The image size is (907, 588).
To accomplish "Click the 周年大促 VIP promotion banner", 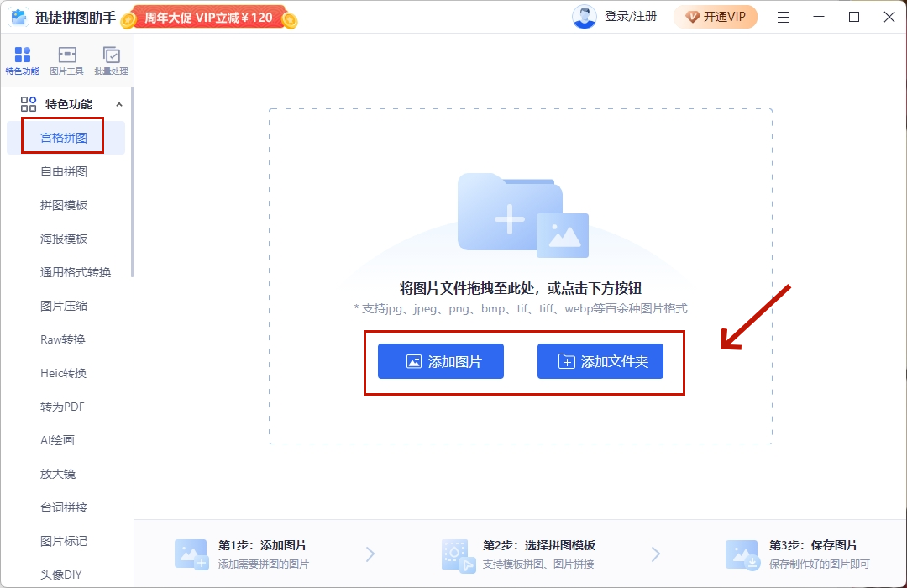I will [209, 18].
